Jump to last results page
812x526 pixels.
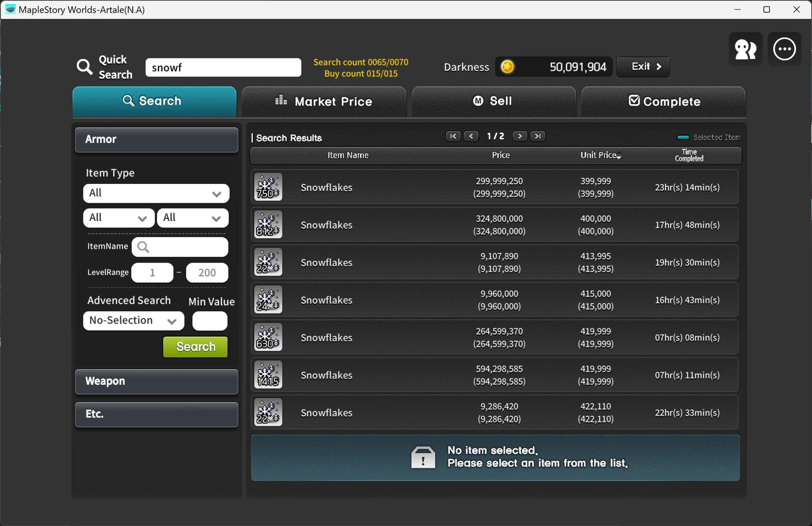point(538,136)
